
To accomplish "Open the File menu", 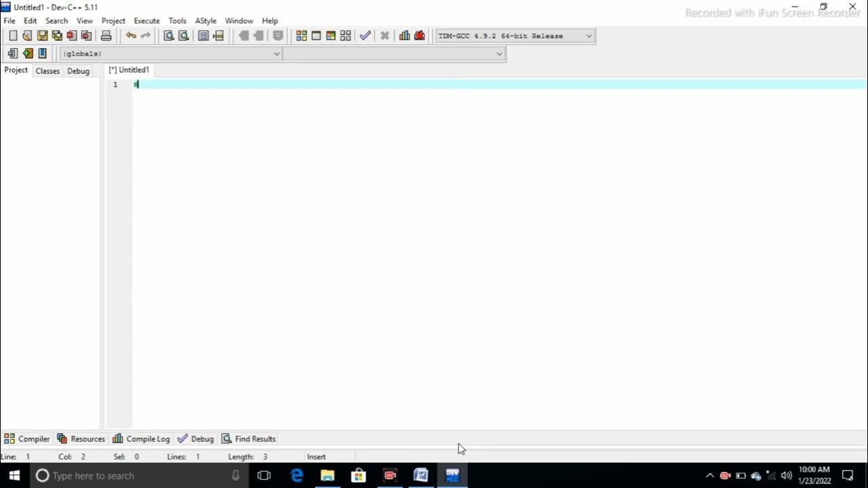I will tap(9, 21).
